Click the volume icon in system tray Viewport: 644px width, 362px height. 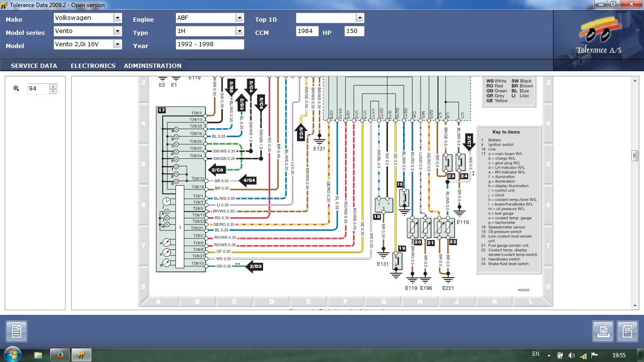(571, 355)
